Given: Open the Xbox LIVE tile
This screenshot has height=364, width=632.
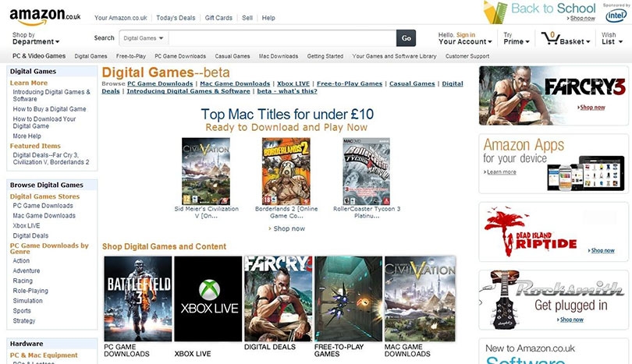Looking at the screenshot, I should click(208, 299).
